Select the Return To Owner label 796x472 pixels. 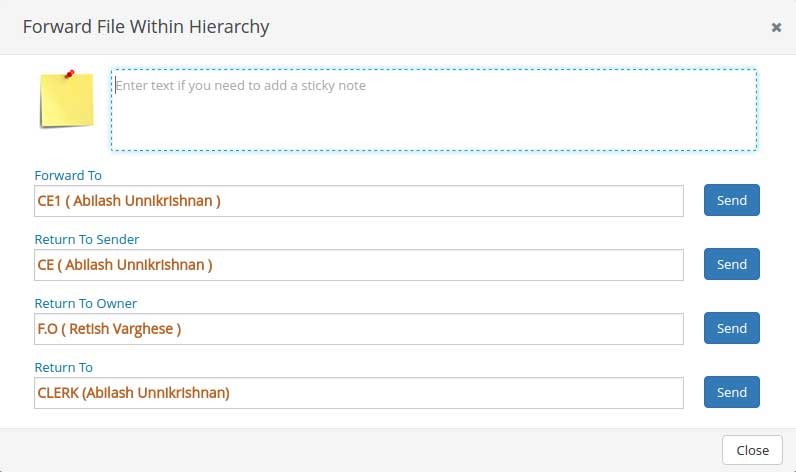(85, 304)
